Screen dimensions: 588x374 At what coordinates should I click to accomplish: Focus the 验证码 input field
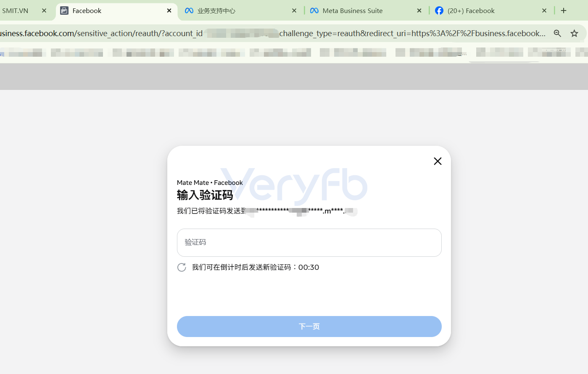point(309,242)
